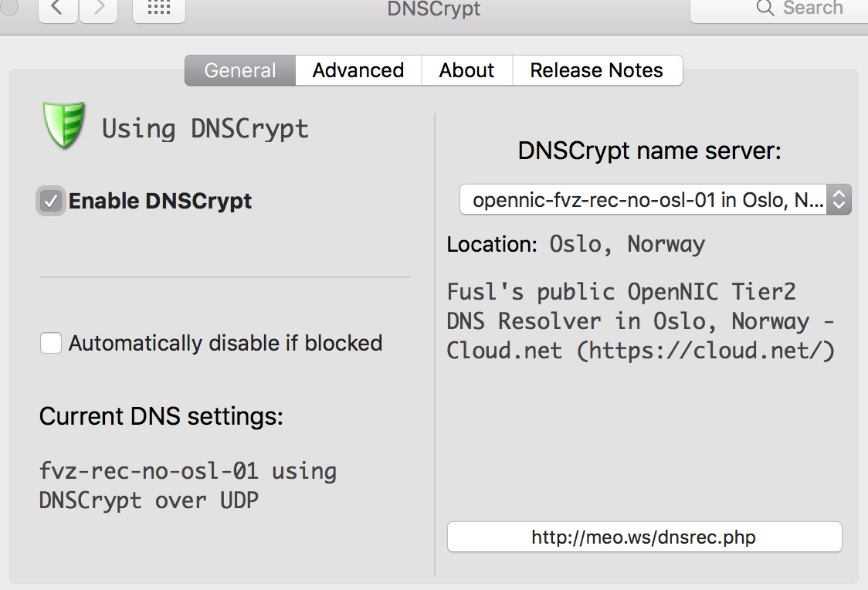868x590 pixels.
Task: Click 'fvz-rec-no-osl-01 using DNSCrypt over UDP' text
Action: point(188,486)
